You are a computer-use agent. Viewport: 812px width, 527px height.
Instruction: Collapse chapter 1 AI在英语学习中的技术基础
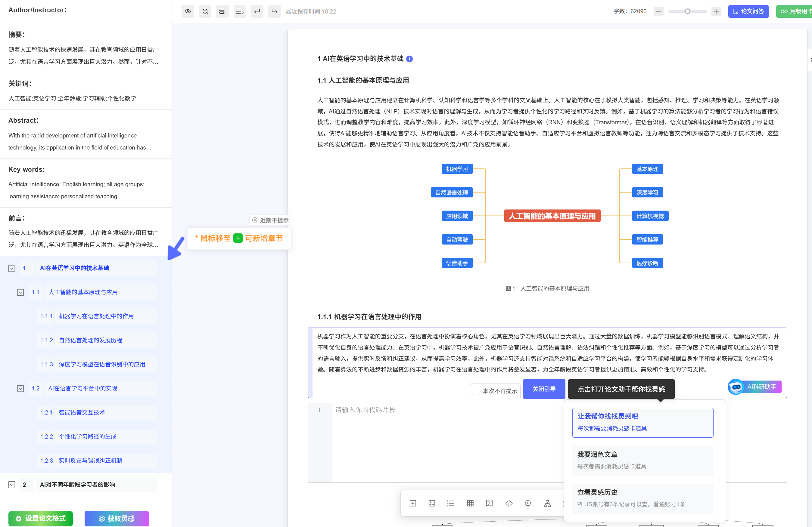point(12,268)
